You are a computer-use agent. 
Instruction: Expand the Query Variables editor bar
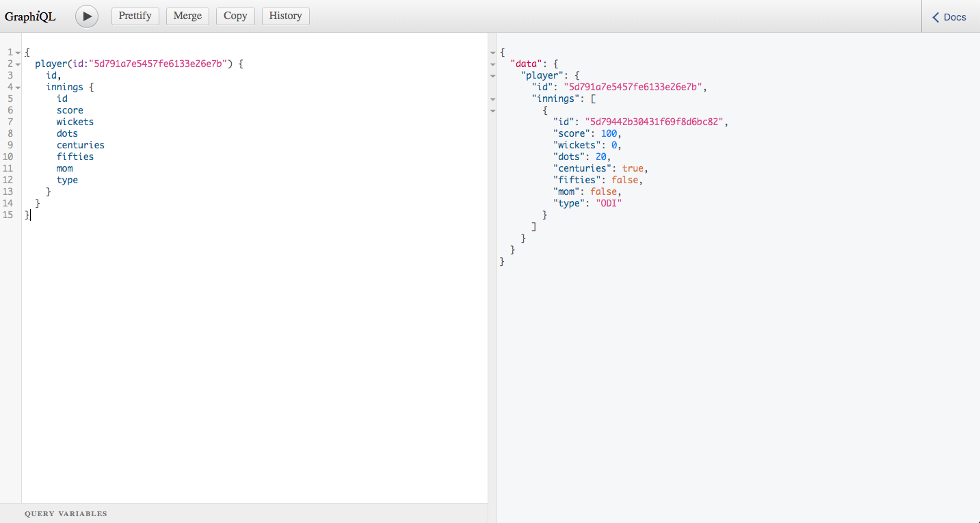[243, 513]
